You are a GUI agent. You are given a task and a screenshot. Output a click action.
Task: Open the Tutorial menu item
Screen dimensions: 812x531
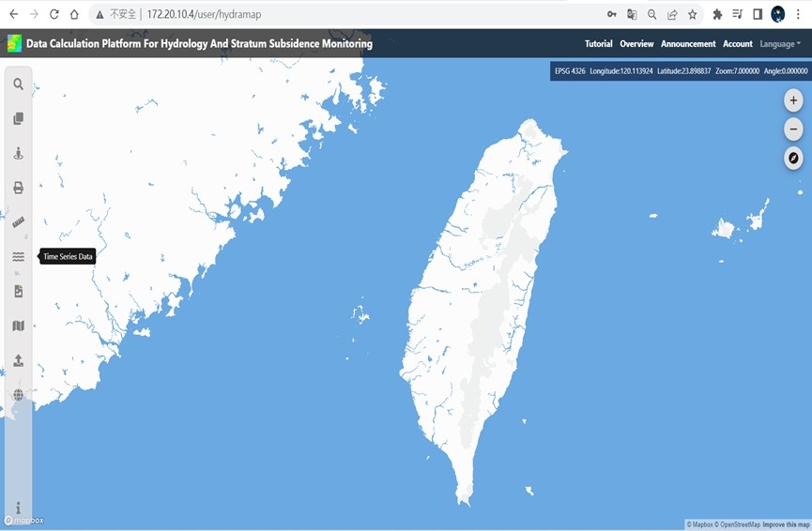(x=598, y=44)
